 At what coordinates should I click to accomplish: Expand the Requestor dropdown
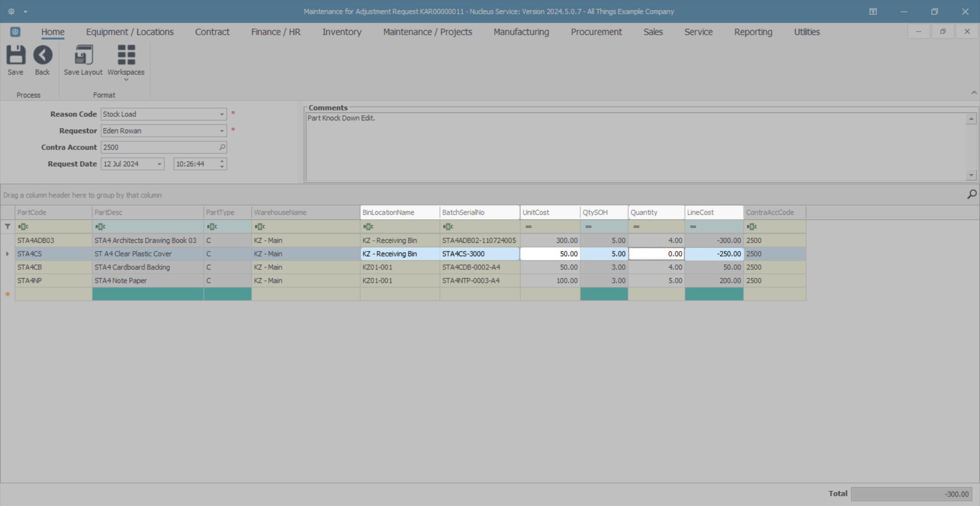click(222, 131)
